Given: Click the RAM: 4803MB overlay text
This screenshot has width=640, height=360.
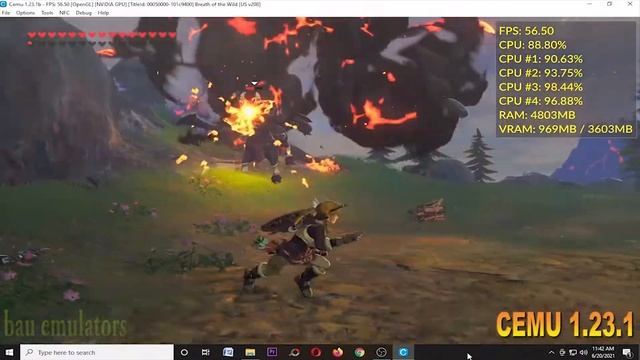Looking at the screenshot, I should tap(537, 115).
